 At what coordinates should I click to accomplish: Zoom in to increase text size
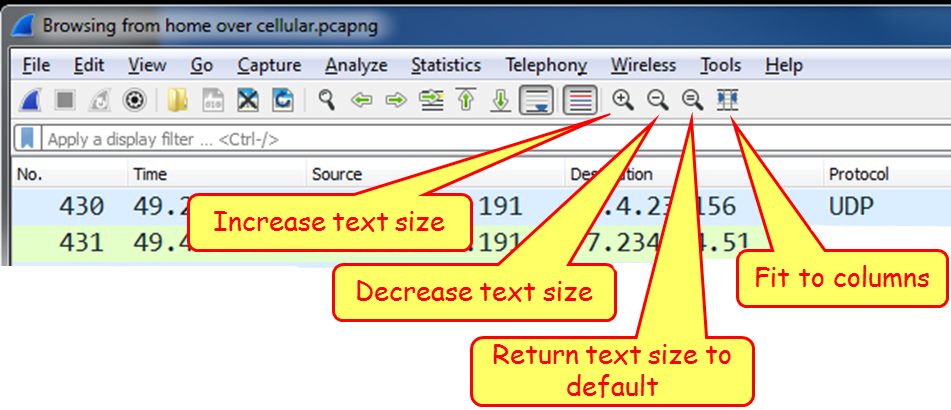point(623,99)
